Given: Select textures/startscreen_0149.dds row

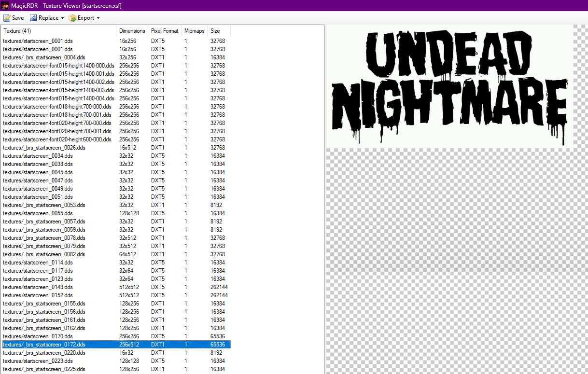Looking at the screenshot, I should click(116, 287).
